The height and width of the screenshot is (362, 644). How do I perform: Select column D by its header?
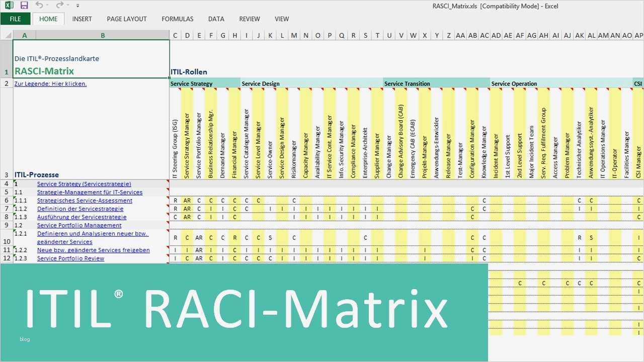[x=187, y=35]
